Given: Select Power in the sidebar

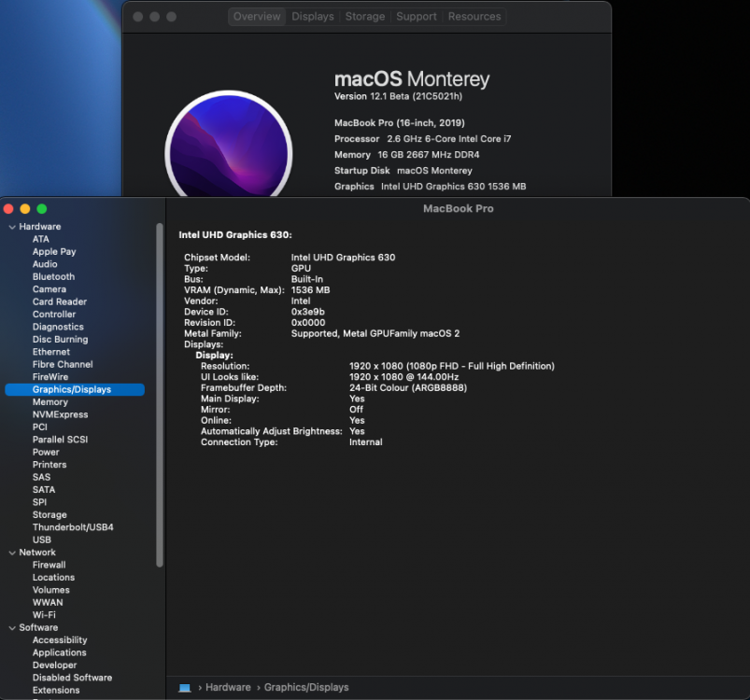Looking at the screenshot, I should coord(46,452).
